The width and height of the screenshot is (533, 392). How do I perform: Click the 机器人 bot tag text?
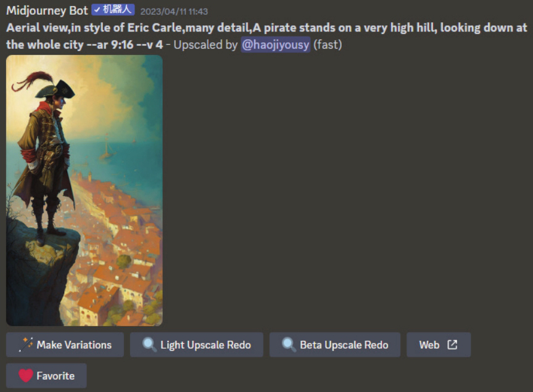117,9
